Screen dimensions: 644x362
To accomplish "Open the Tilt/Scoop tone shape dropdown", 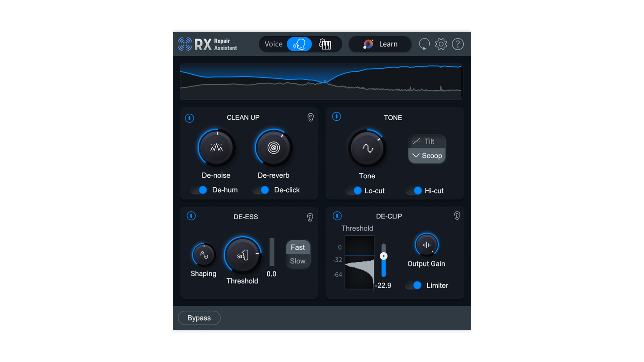I will point(426,141).
